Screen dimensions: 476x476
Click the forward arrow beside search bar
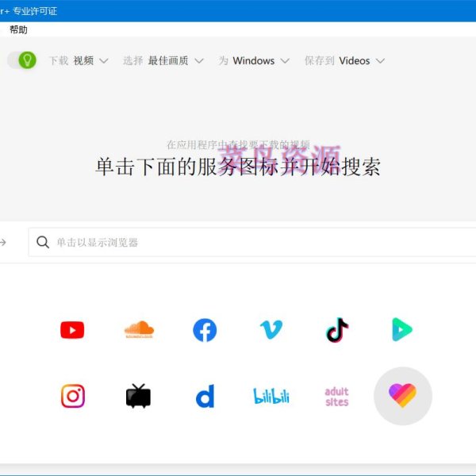click(3, 242)
